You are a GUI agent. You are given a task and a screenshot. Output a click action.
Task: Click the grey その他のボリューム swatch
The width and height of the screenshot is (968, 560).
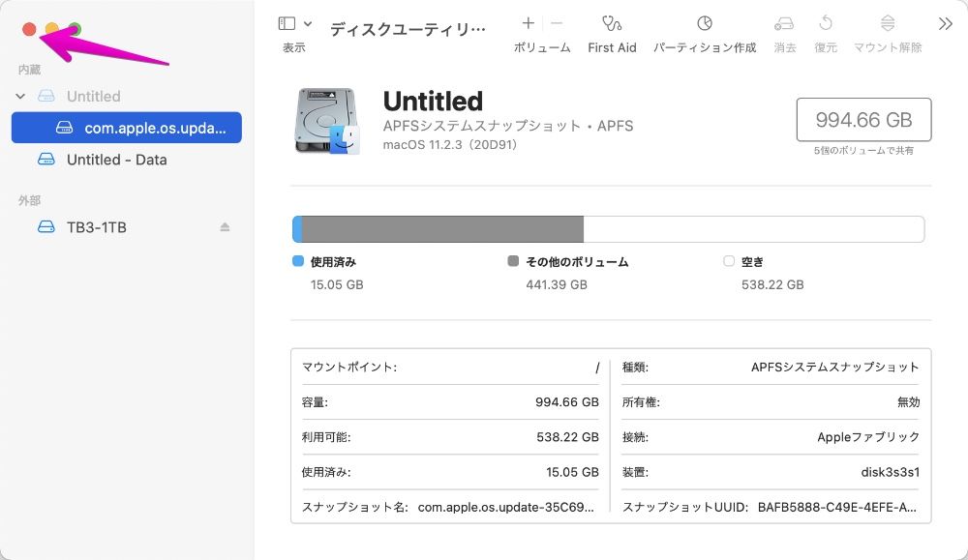513,261
